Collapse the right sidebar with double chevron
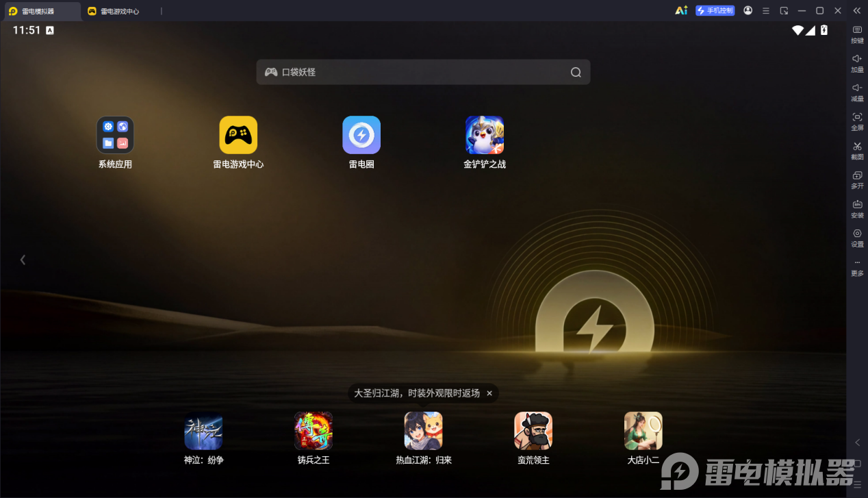Screen dimensions: 868x498 pos(857,10)
